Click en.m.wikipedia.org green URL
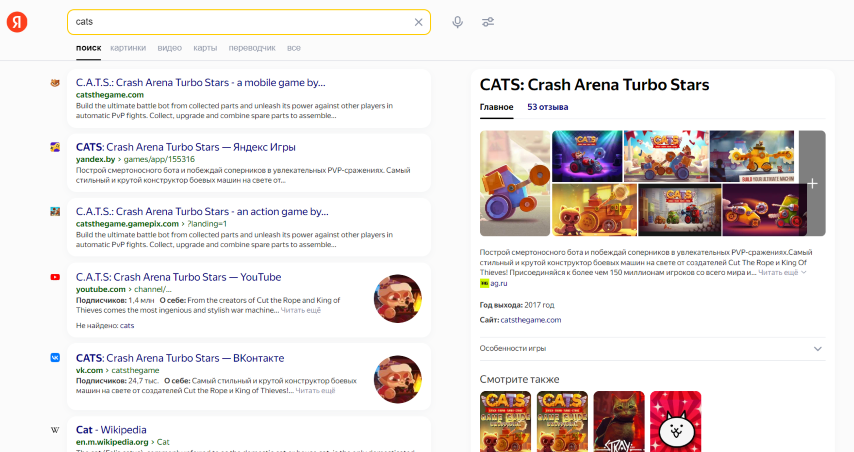 coord(112,442)
